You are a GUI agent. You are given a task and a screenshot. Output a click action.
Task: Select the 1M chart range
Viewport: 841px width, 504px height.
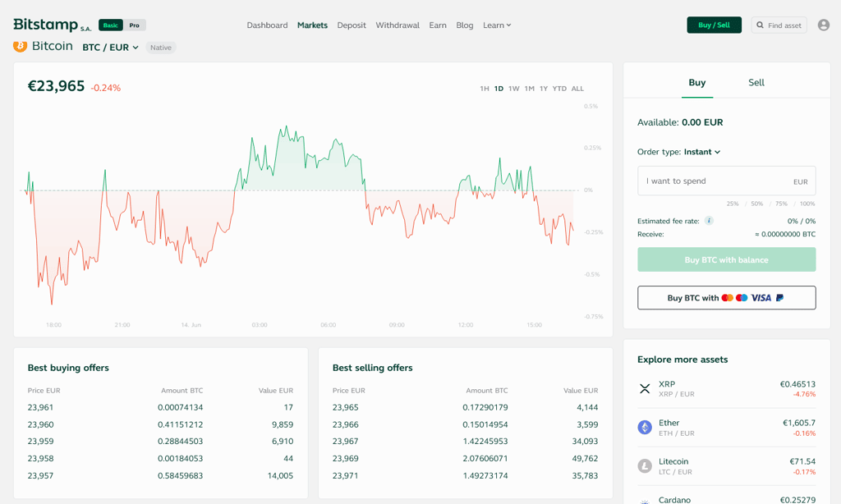click(x=530, y=89)
